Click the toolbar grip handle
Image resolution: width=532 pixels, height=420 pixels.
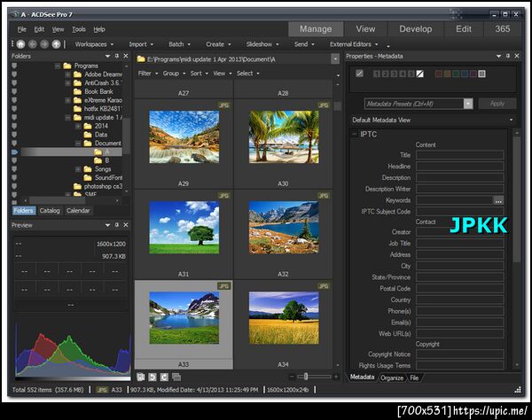pos(12,44)
